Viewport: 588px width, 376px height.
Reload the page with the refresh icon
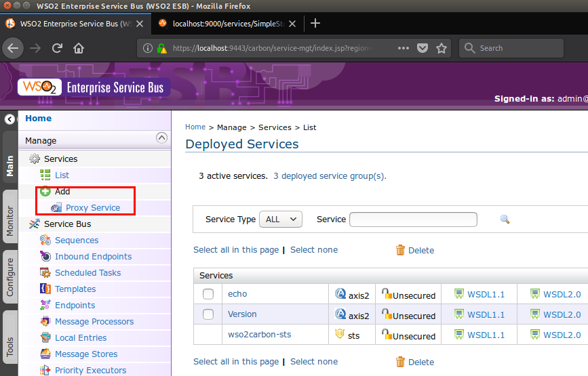click(57, 48)
